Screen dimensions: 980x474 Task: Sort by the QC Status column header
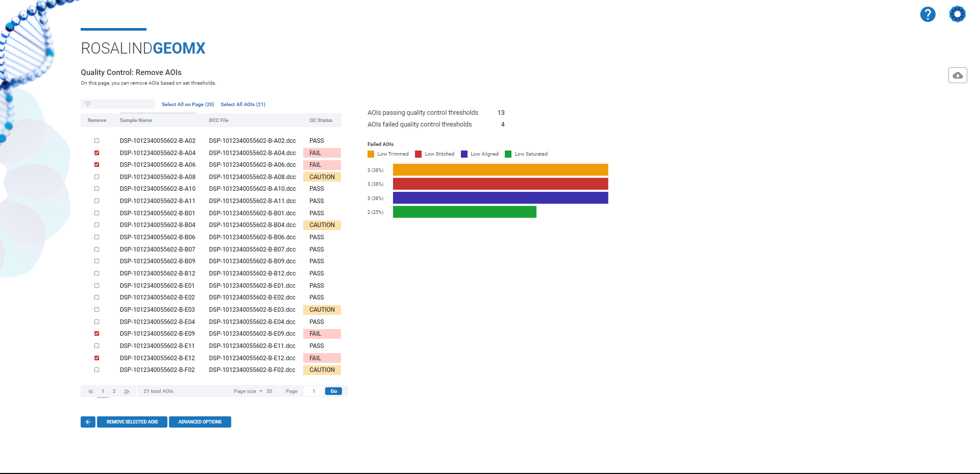tap(321, 120)
